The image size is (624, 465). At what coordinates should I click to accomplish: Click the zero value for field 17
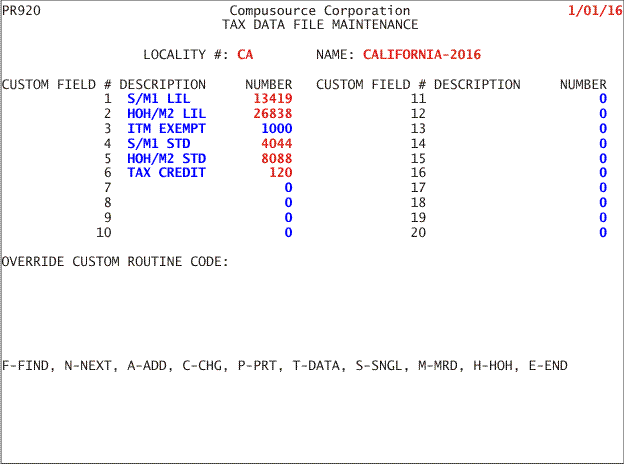[603, 188]
